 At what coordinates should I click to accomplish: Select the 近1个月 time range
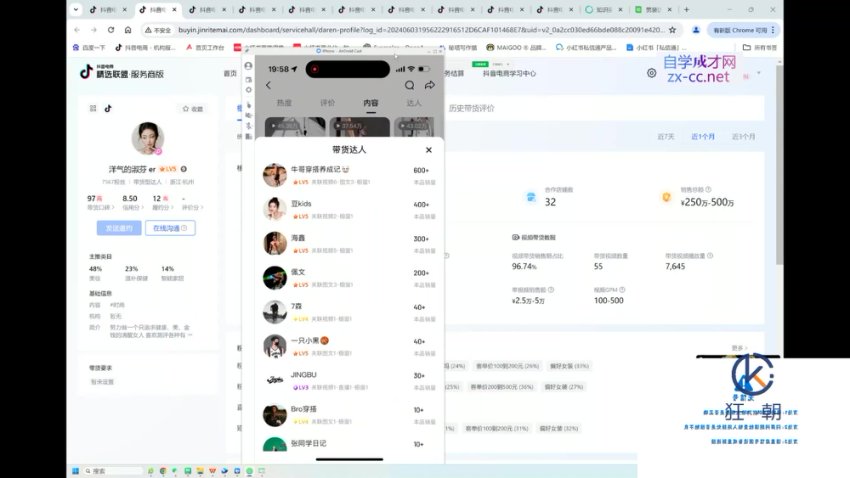point(703,136)
